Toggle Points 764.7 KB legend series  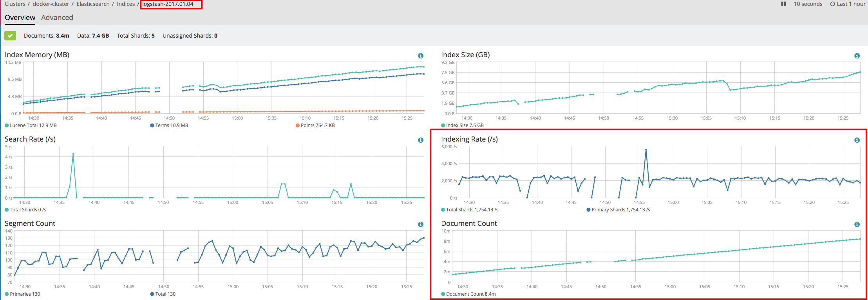[315, 125]
